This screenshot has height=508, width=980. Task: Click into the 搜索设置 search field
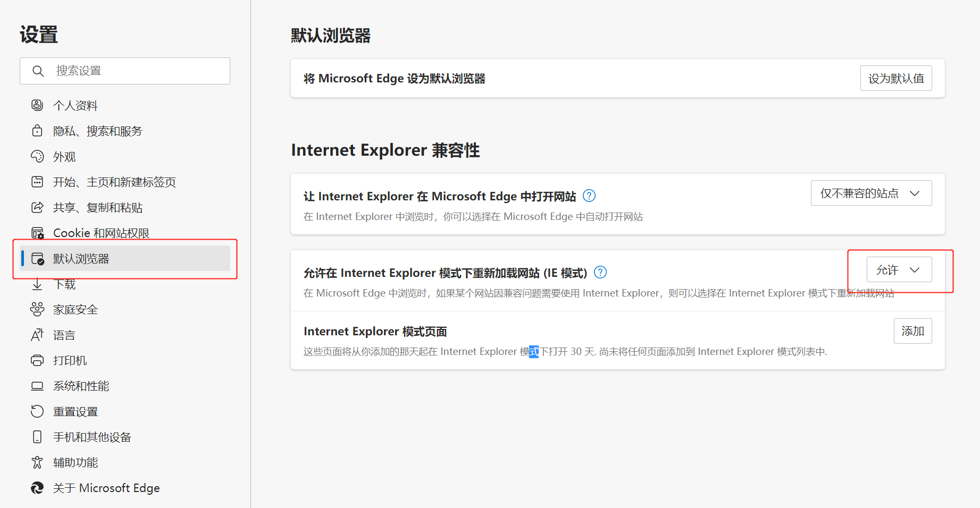133,71
